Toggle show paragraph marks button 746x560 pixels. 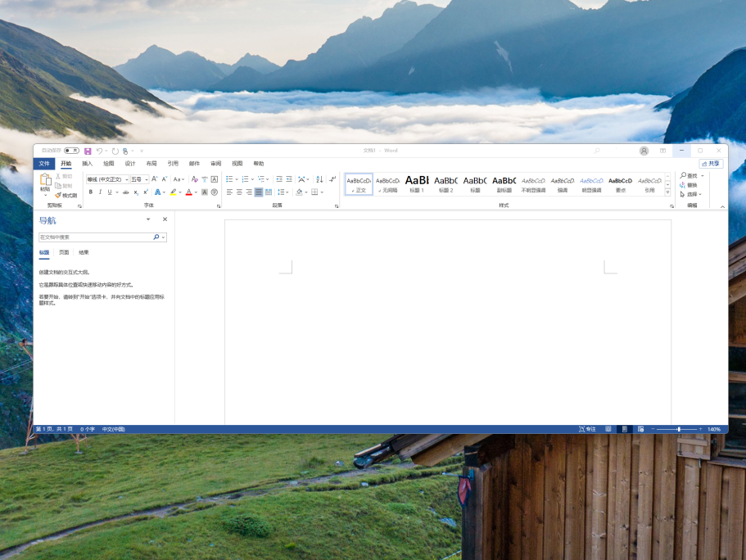tap(332, 179)
